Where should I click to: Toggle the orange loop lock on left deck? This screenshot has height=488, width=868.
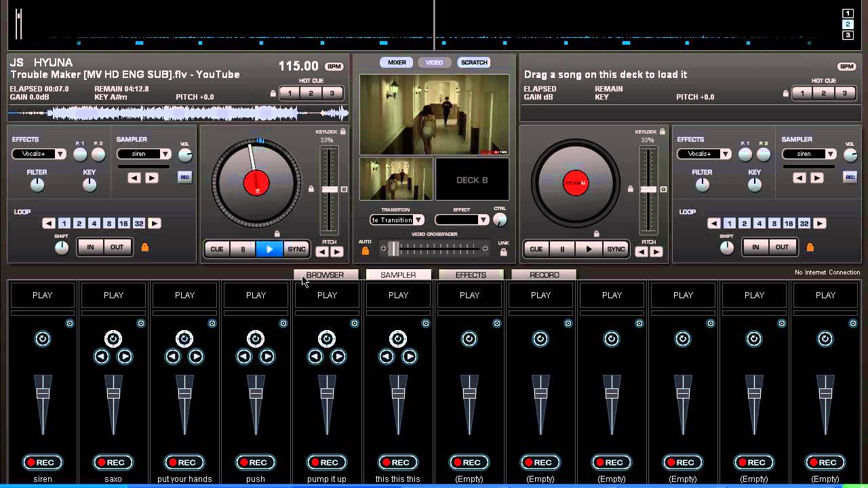point(144,247)
